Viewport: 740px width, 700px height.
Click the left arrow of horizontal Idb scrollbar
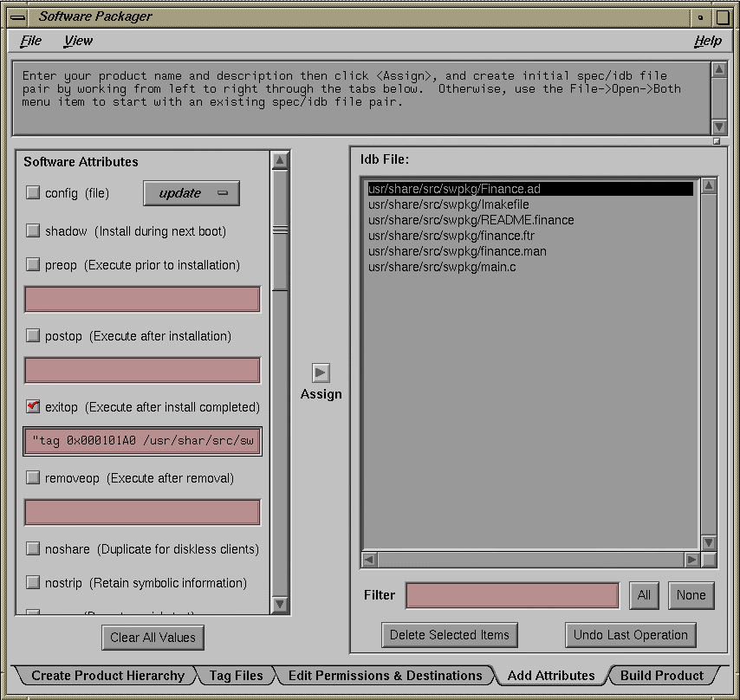tap(367, 560)
